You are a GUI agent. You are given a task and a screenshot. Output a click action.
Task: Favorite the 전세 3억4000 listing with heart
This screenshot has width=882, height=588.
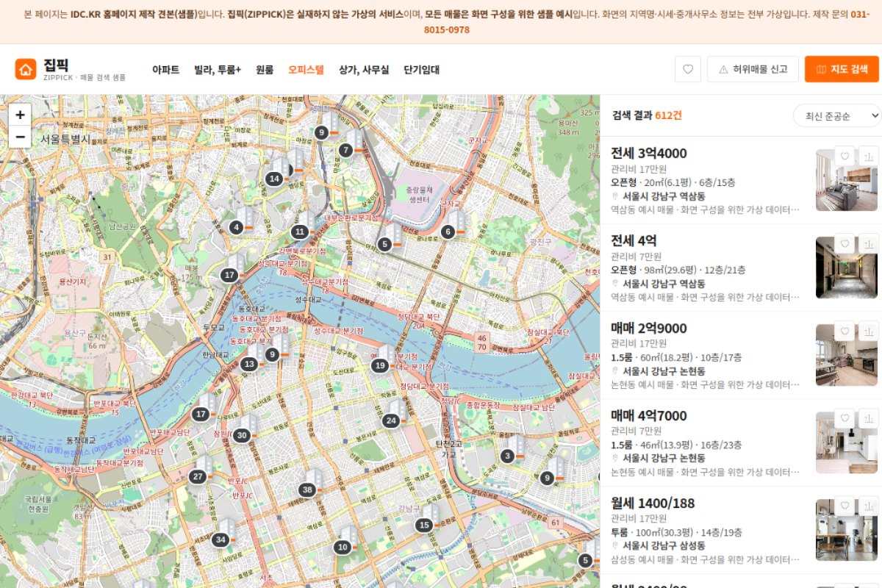(845, 157)
